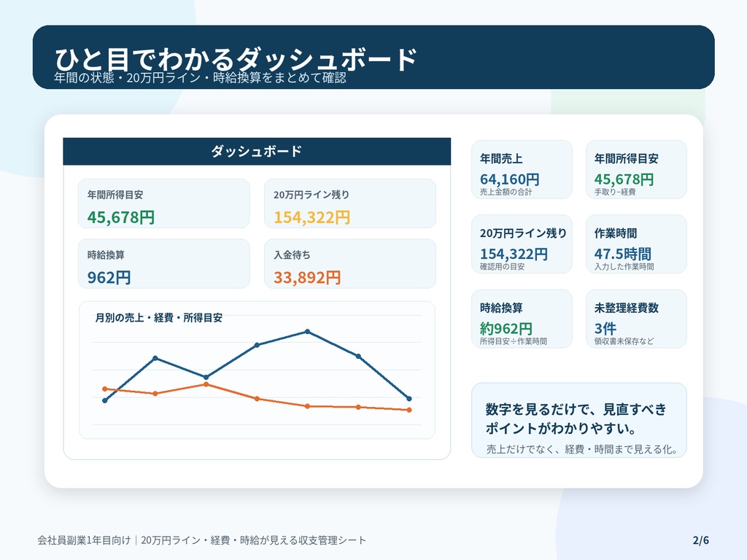The width and height of the screenshot is (747, 560).
Task: Select the 20万円ライン残り label above yellow value
Action: 311,195
